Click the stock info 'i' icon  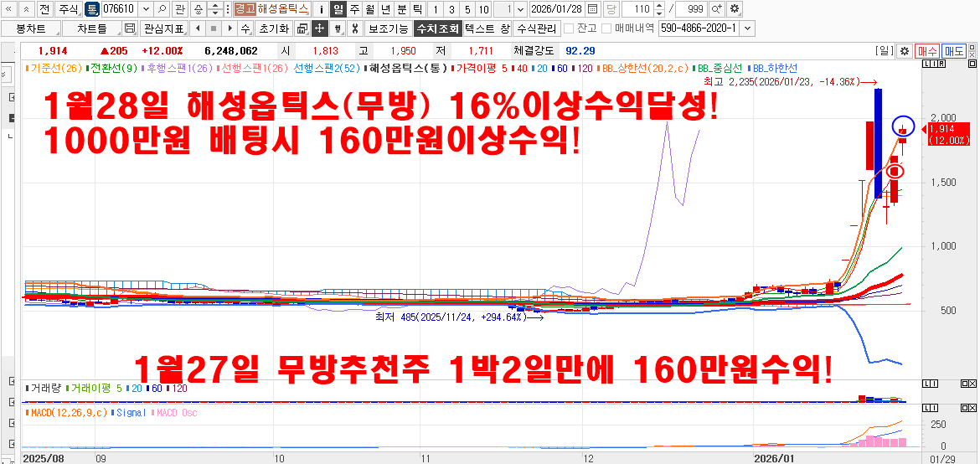tap(321, 9)
